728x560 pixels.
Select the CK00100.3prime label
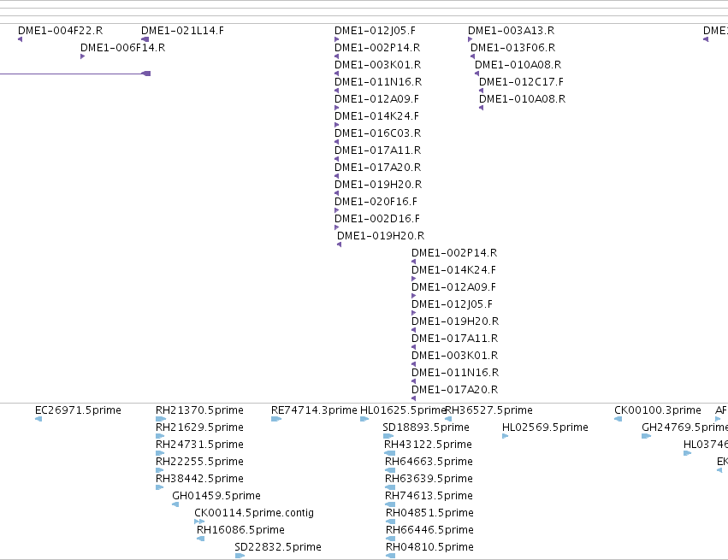[x=658, y=410]
